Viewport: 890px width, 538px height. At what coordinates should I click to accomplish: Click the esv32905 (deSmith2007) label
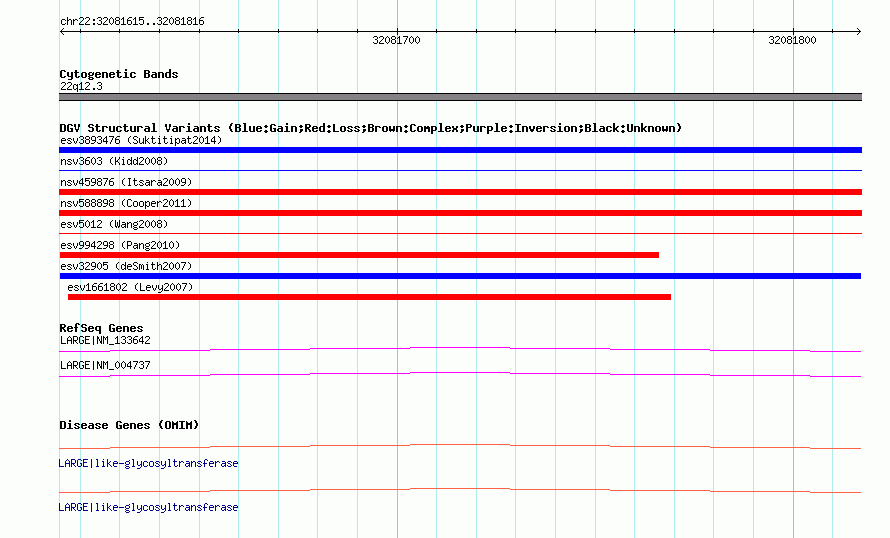click(x=126, y=266)
